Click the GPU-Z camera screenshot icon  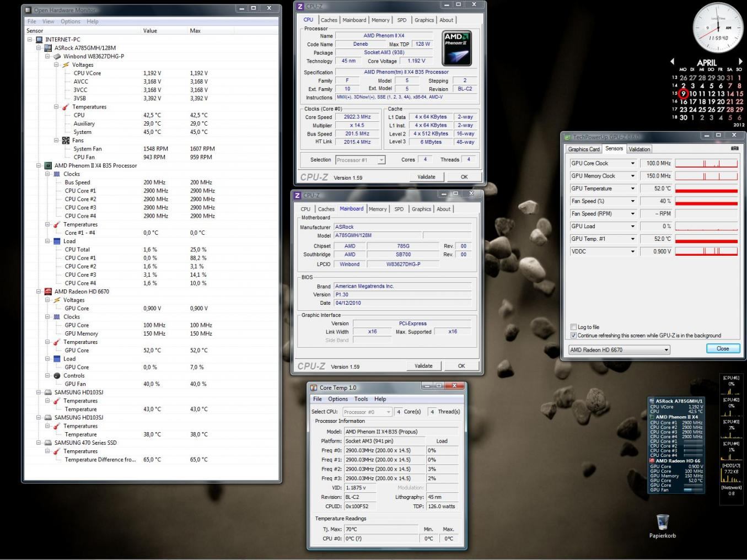[734, 149]
